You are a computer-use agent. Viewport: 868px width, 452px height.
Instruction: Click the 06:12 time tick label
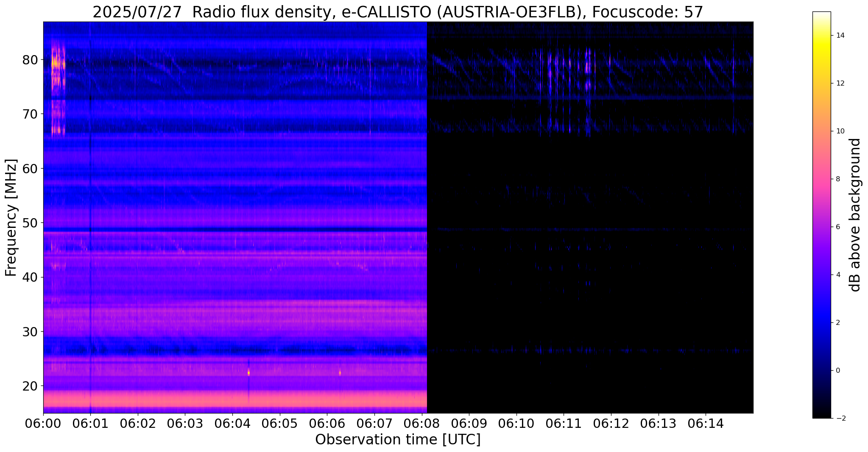click(x=611, y=423)
